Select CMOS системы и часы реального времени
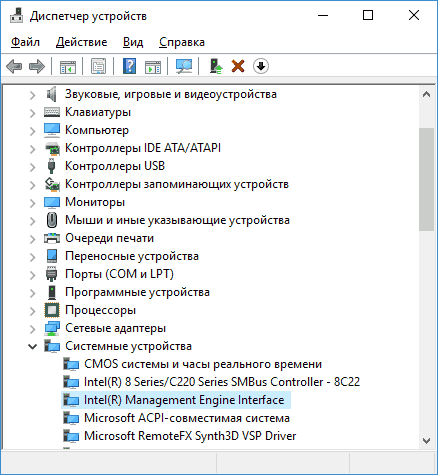Image resolution: width=438 pixels, height=475 pixels. [x=203, y=364]
